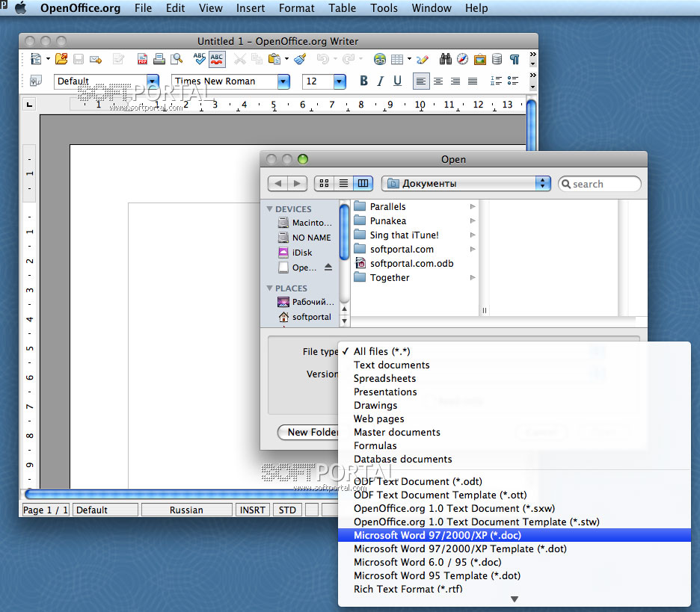Open the arrow beside Table icon

click(x=409, y=59)
